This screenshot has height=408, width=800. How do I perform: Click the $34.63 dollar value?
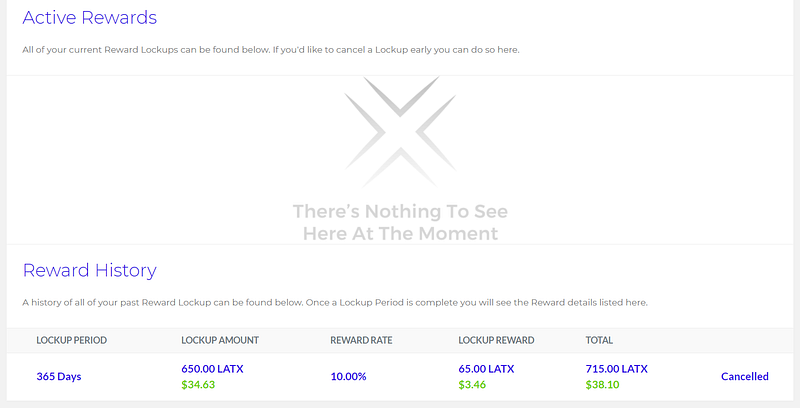click(x=197, y=384)
